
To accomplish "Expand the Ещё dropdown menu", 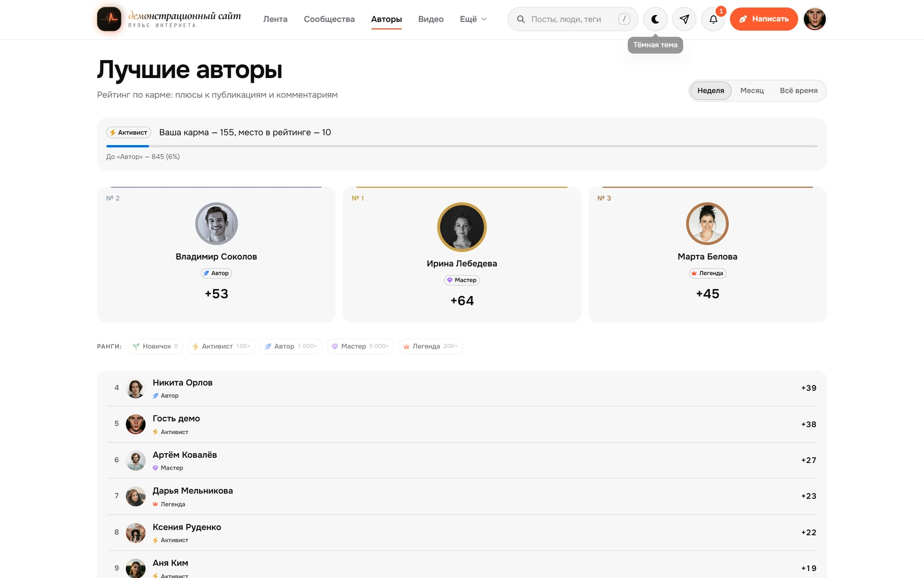I will (474, 19).
